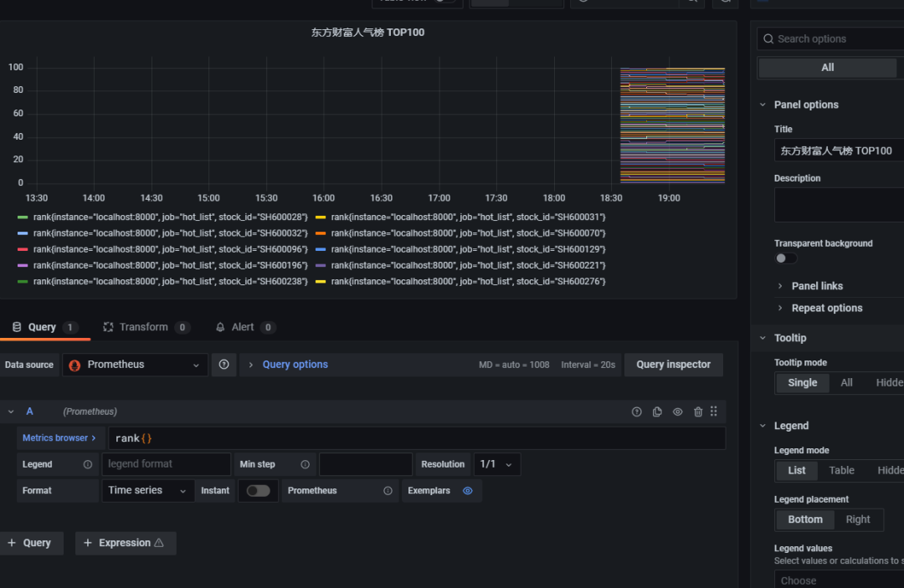904x588 pixels.
Task: Click the info icon beside Min step
Action: [305, 464]
